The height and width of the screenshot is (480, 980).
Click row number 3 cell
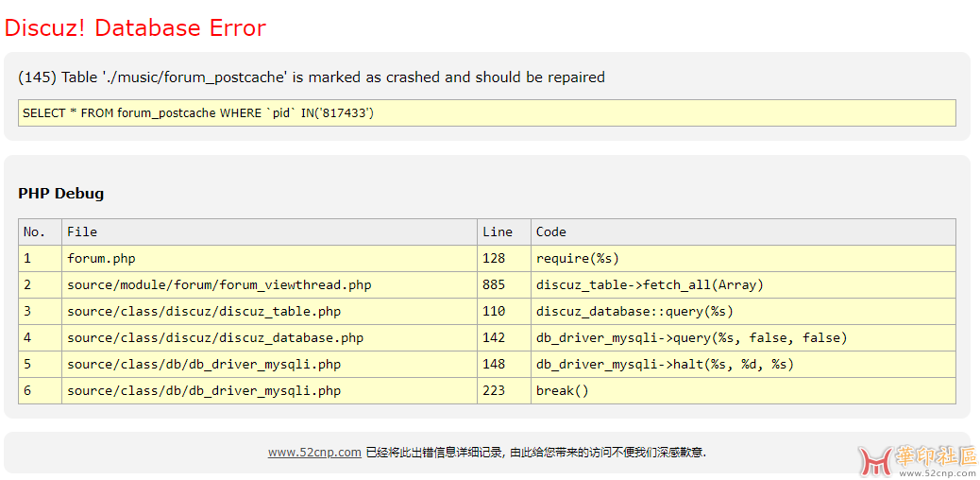(40, 311)
